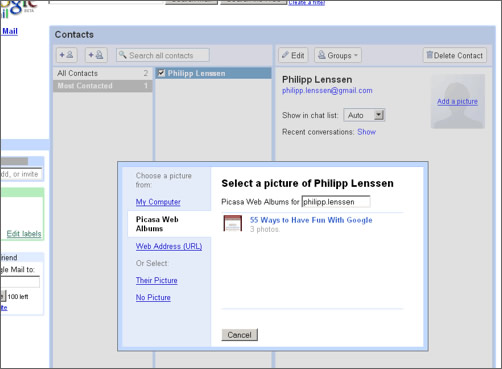Screen dimensions: 502x369
Task: Click the Picasa Web Albums username field
Action: pos(336,202)
